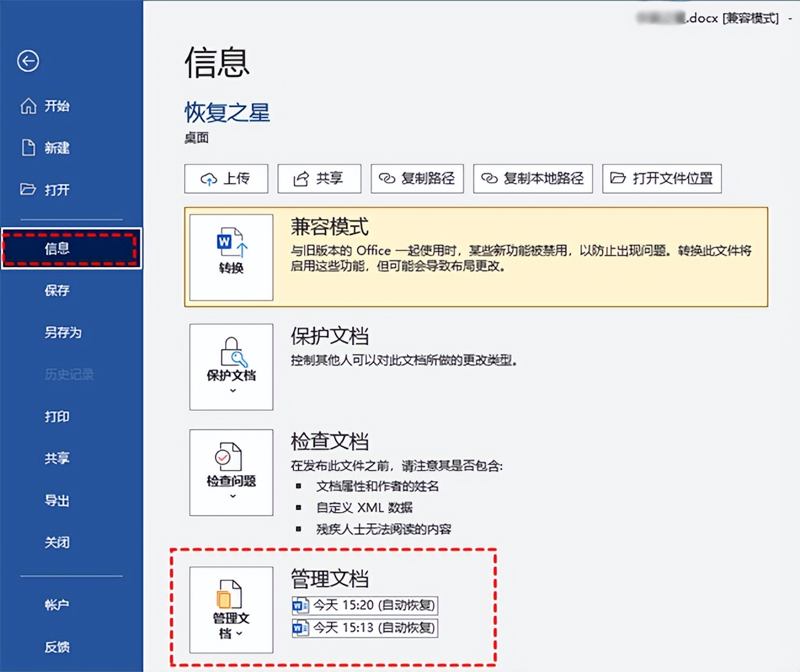
Task: Click the back arrow above the sidebar
Action: 27,62
